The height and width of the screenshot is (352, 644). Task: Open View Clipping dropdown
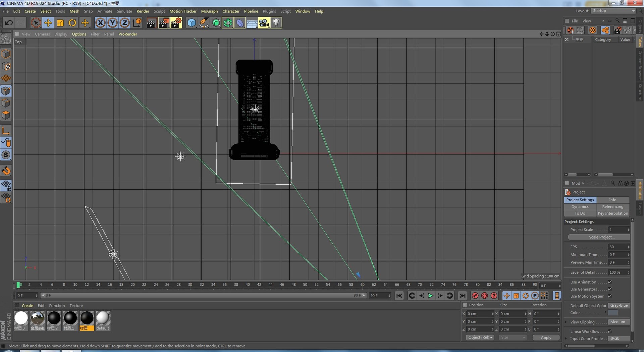coord(619,322)
